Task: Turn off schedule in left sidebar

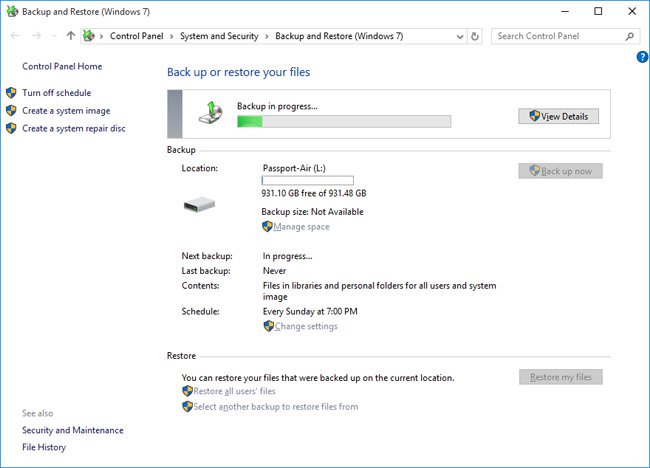Action: pos(56,93)
